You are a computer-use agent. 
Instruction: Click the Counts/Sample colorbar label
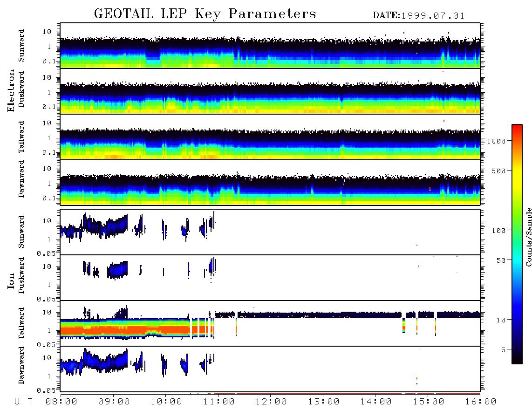click(x=529, y=237)
